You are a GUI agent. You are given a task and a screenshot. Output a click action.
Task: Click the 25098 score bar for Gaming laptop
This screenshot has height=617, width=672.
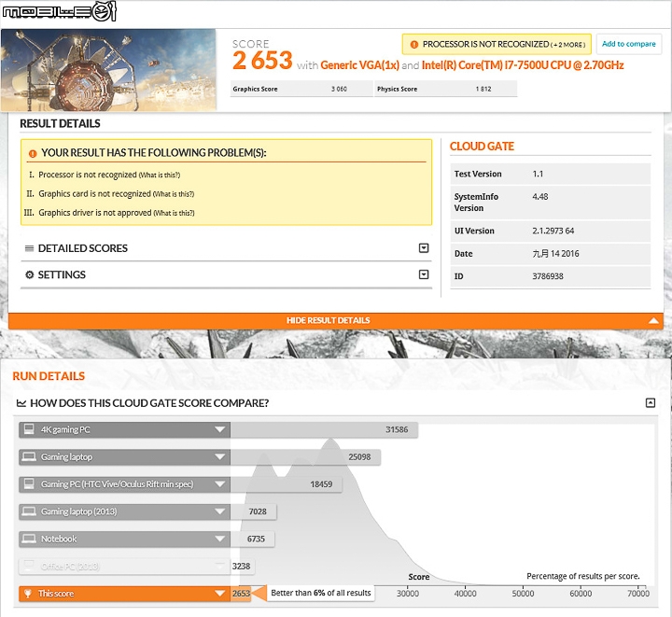[x=305, y=457]
